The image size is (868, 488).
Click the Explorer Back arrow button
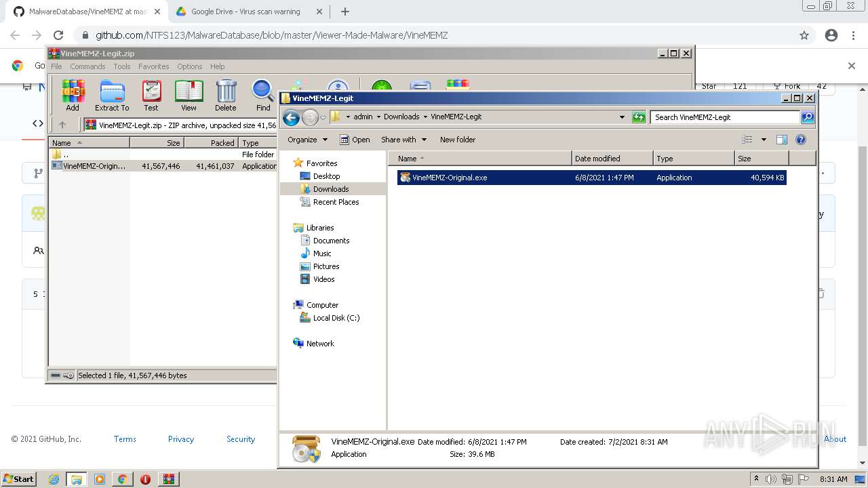click(x=291, y=117)
